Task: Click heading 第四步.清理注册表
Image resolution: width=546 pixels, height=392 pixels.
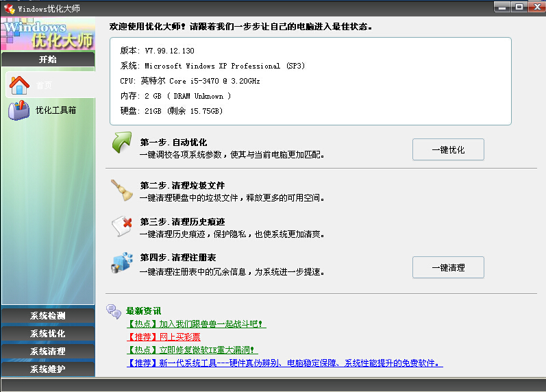Action: point(178,258)
